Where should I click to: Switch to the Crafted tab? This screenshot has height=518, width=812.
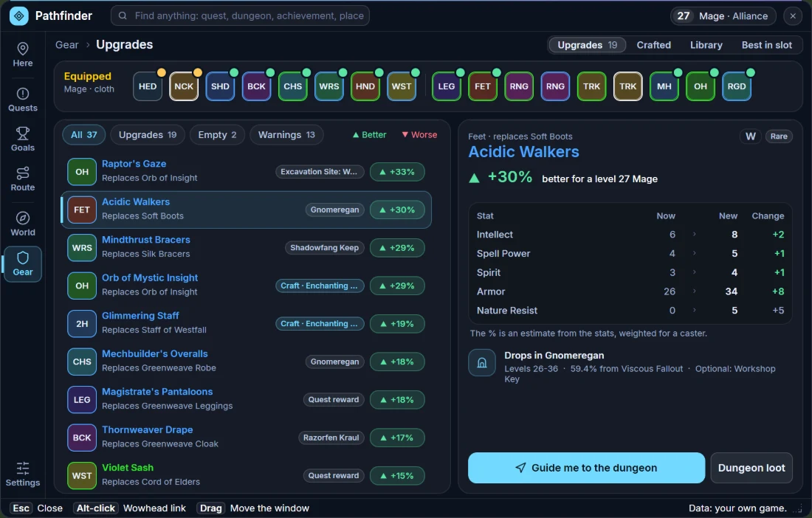point(653,45)
